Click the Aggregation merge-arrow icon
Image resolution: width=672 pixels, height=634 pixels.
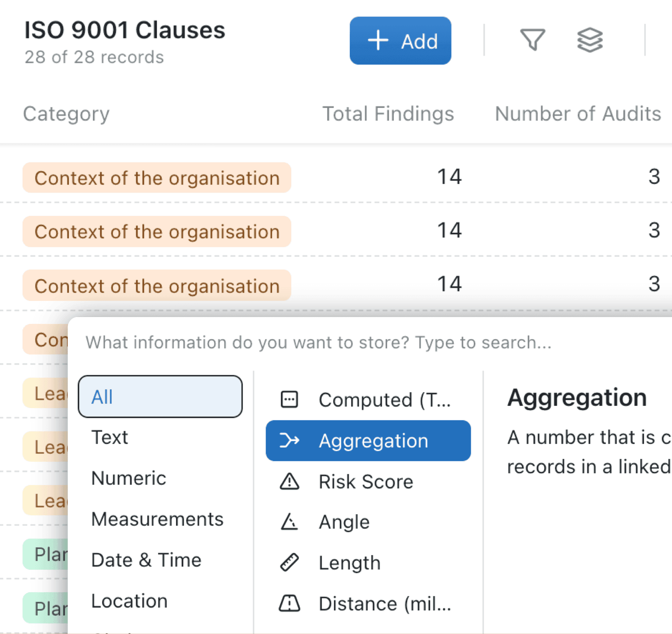tap(289, 441)
